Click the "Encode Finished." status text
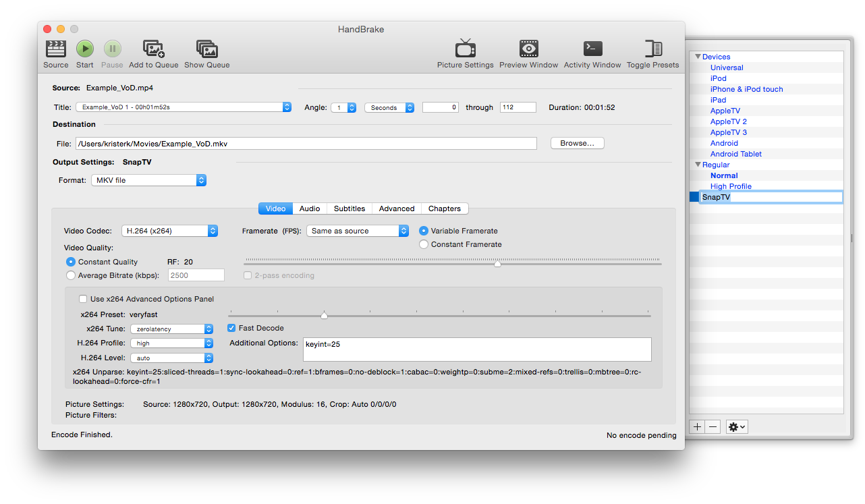Image resolution: width=865 pixels, height=504 pixels. (x=82, y=435)
